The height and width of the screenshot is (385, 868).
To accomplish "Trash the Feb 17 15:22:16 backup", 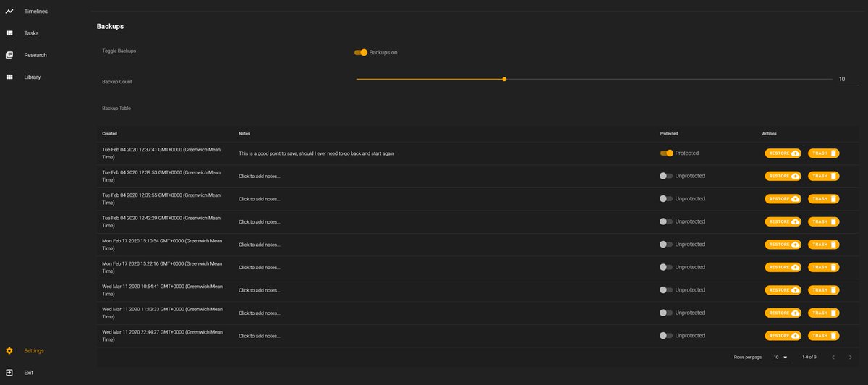I will [x=824, y=267].
